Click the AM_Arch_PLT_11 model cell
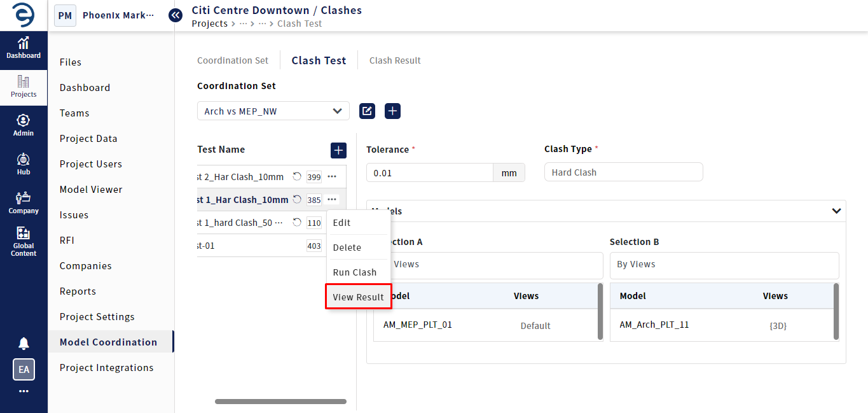This screenshot has height=413, width=868. point(654,325)
